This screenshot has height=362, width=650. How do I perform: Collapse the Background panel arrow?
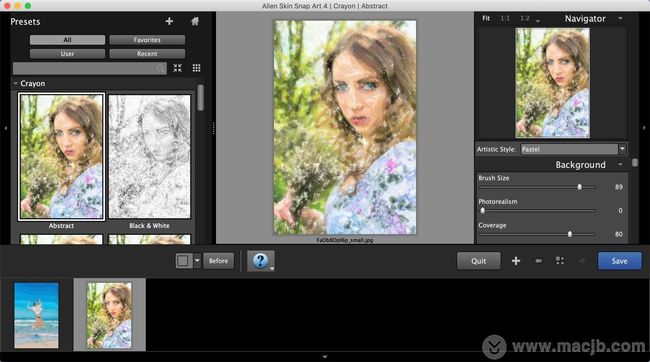click(x=620, y=165)
